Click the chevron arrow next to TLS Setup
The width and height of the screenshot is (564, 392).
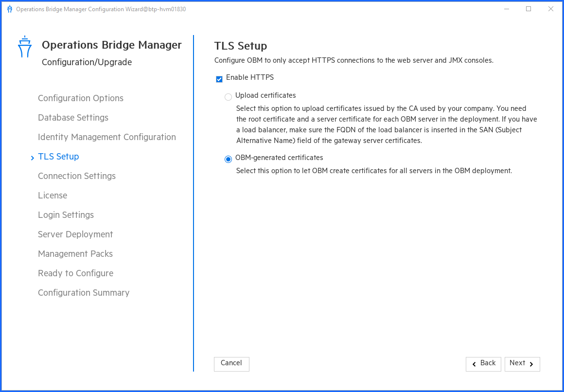32,158
